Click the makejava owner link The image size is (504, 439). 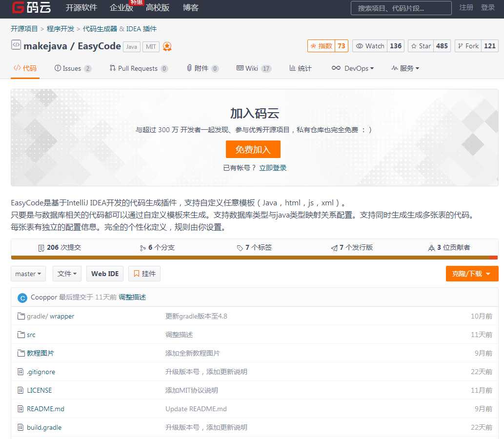[x=45, y=46]
